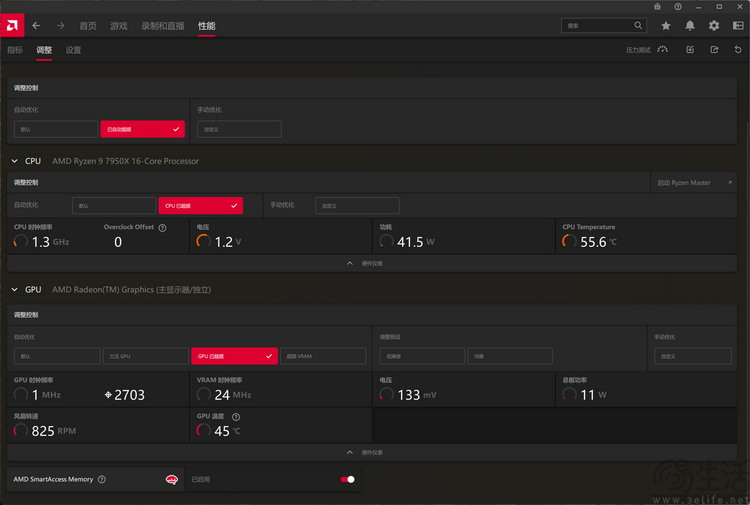The height and width of the screenshot is (505, 750).
Task: Toggle the AMD SmartAccess Memory switch
Action: tap(347, 480)
